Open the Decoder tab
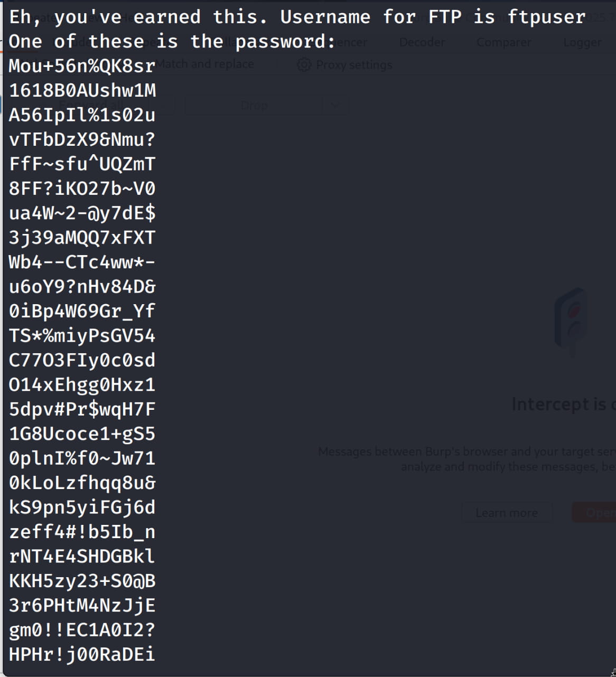Image resolution: width=616 pixels, height=677 pixels. coord(422,42)
